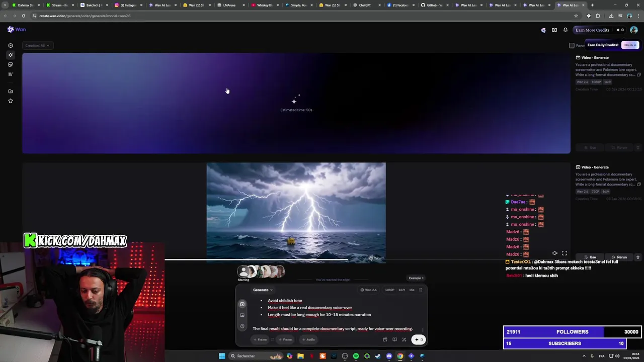Open the Generate mode dropdown
The height and width of the screenshot is (362, 644).
(x=263, y=290)
